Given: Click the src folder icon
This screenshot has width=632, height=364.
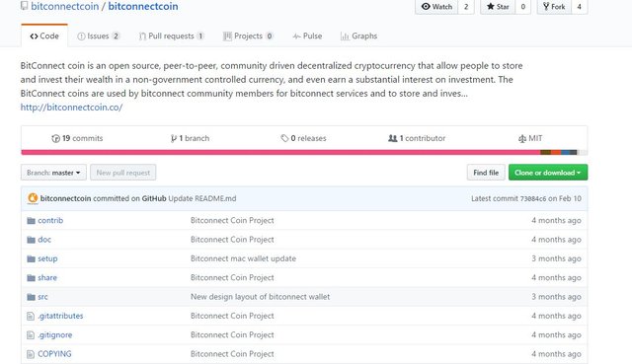Looking at the screenshot, I should pyautogui.click(x=31, y=297).
